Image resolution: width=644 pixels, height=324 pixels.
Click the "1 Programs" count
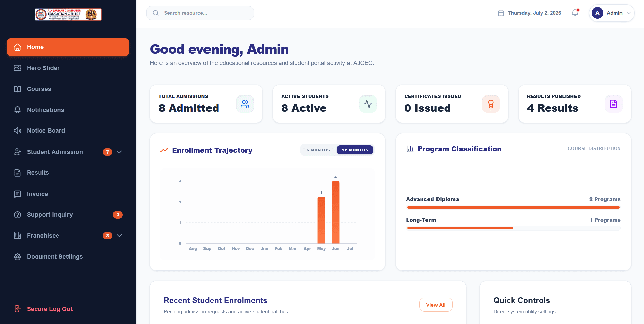coord(605,220)
